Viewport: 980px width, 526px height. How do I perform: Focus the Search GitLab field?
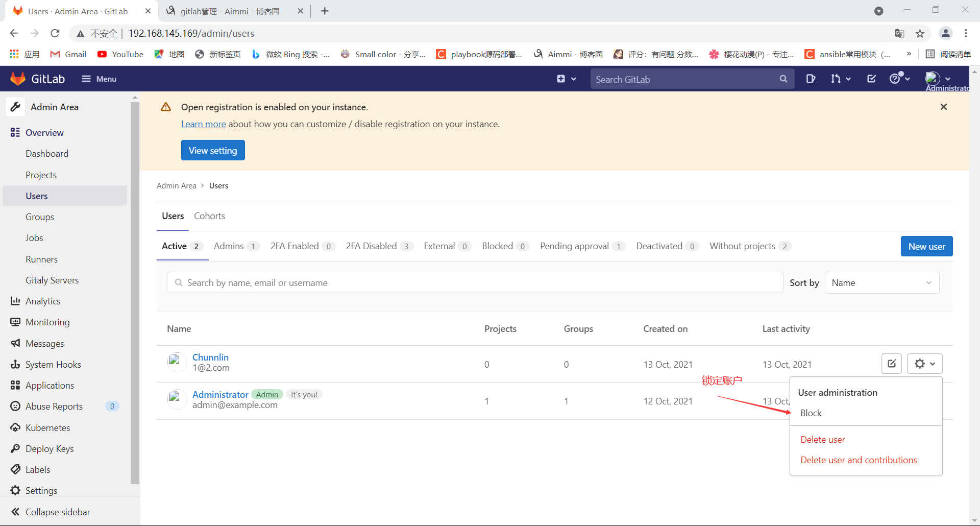point(692,79)
